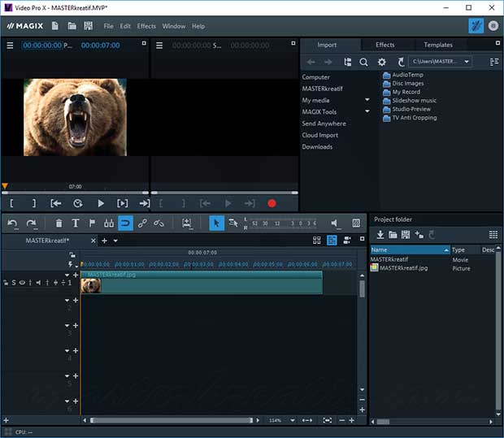Click the volume speaker icon in toolbar
Image resolution: width=504 pixels, height=438 pixels.
(x=335, y=223)
